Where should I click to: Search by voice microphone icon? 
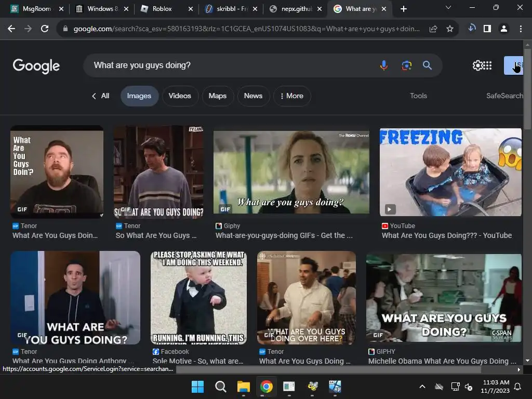point(384,65)
